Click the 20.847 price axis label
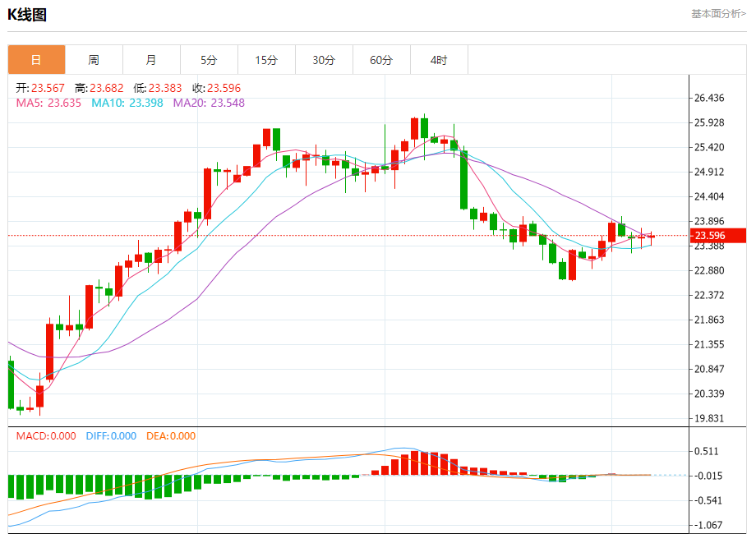756x534 pixels. tap(708, 369)
